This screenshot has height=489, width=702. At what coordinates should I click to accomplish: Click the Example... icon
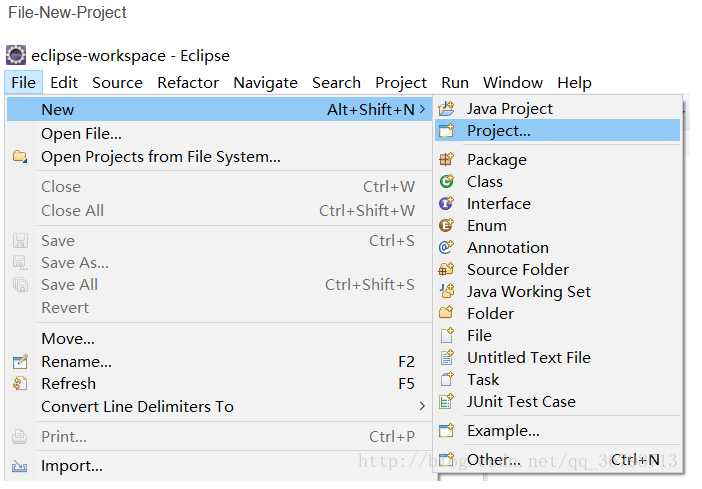click(x=446, y=430)
